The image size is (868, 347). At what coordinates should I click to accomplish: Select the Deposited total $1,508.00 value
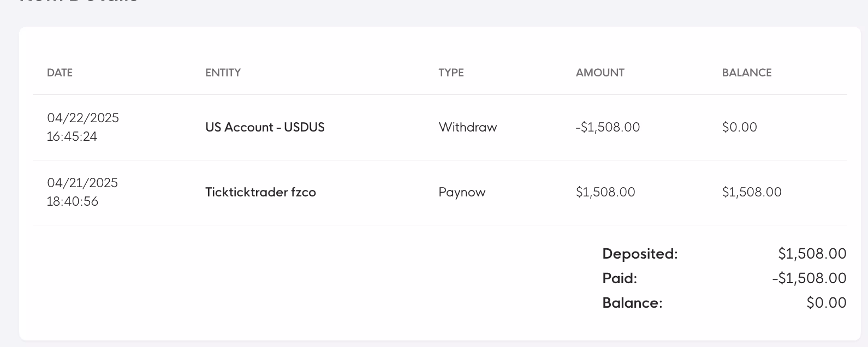(x=812, y=254)
